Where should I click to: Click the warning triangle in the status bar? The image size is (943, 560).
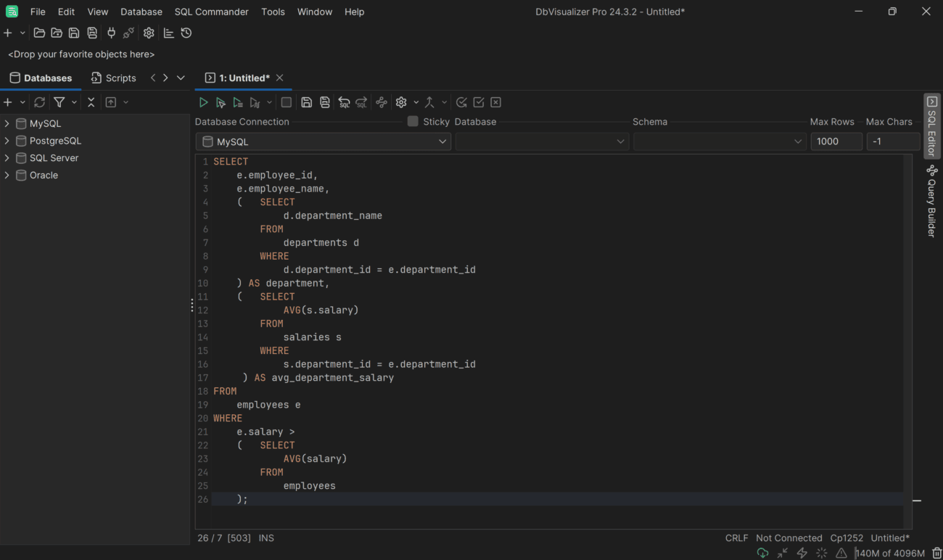[x=841, y=552]
